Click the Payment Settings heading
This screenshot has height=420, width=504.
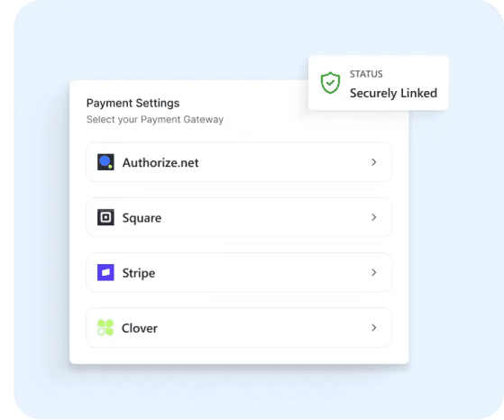click(133, 103)
